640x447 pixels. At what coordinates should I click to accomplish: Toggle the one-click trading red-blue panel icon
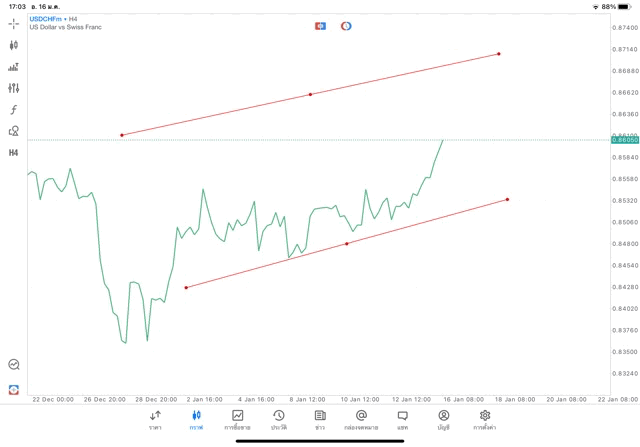click(x=320, y=26)
